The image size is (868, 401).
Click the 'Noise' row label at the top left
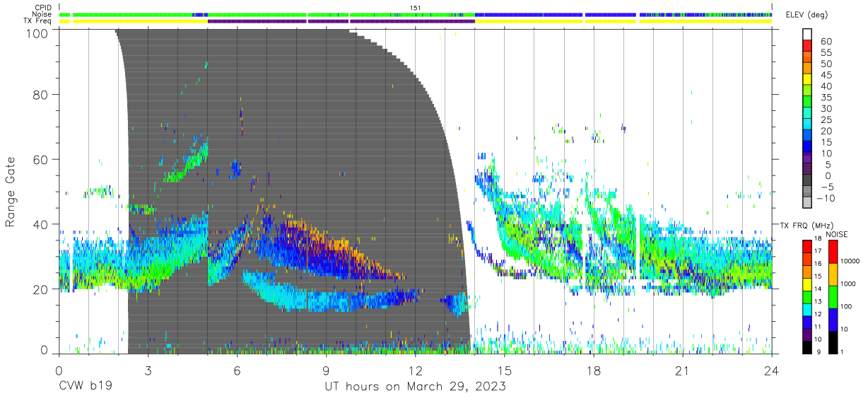pos(43,14)
